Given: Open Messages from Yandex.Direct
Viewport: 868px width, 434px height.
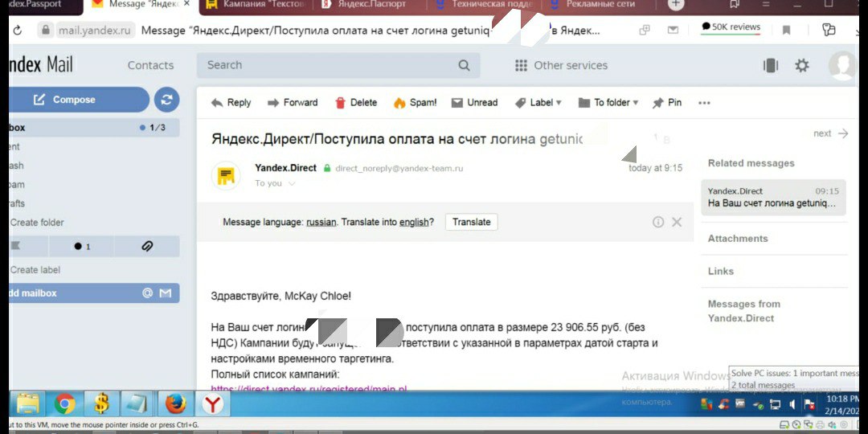Looking at the screenshot, I should 744,311.
